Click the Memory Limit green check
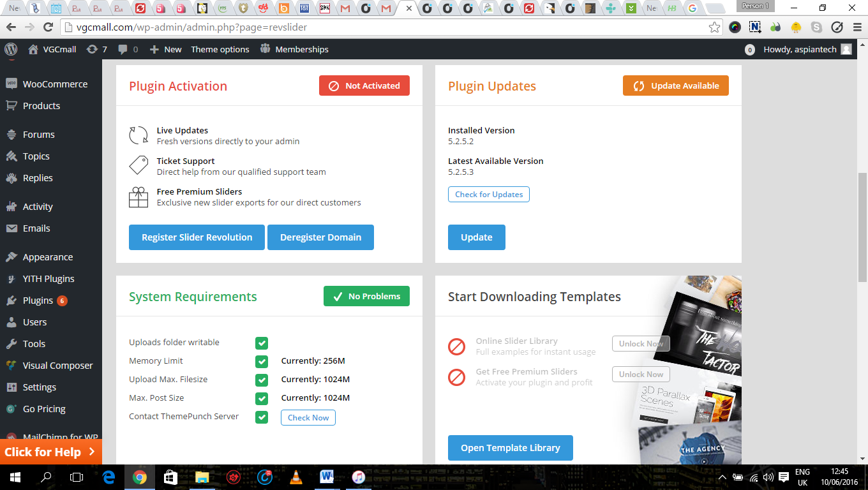The width and height of the screenshot is (868, 490). 262,361
